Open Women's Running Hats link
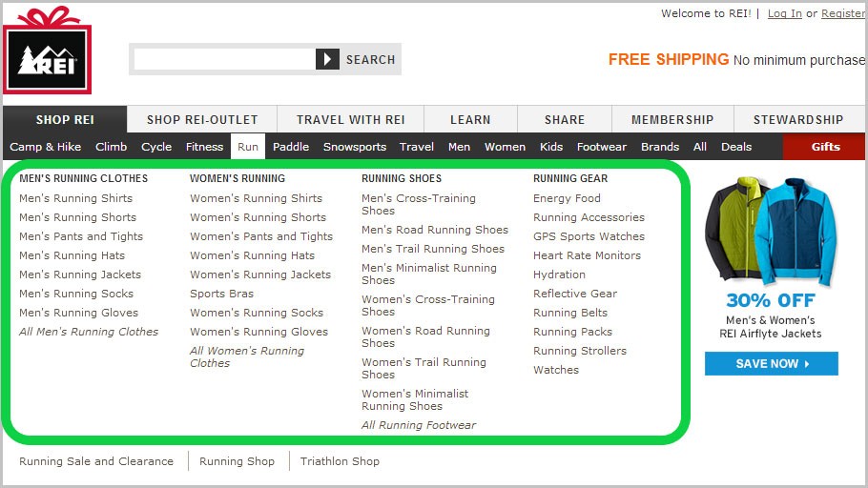Image resolution: width=868 pixels, height=488 pixels. point(253,255)
